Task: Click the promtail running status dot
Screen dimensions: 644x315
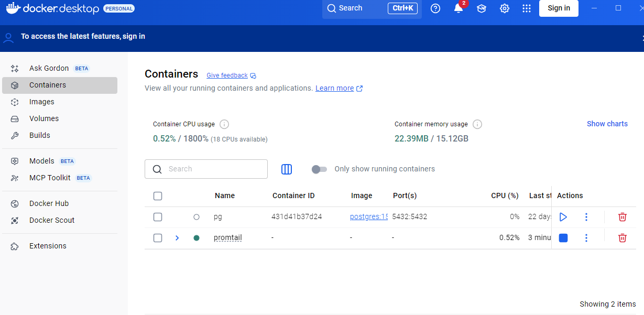Action: coord(197,238)
